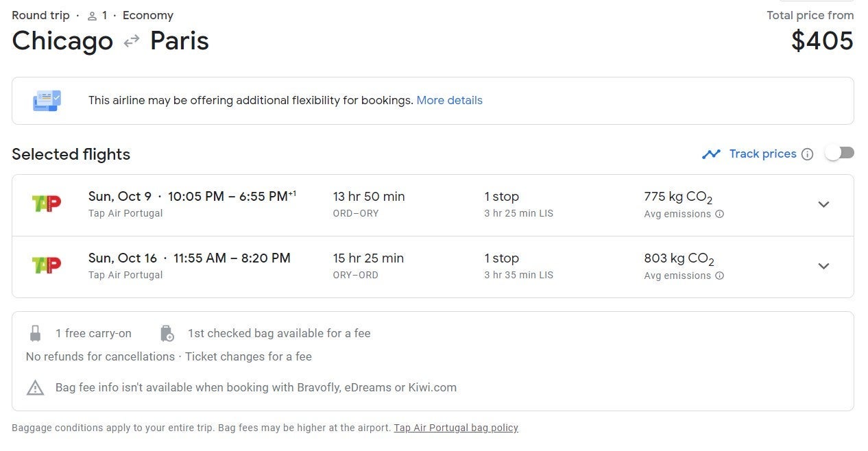Expand the Sun, Oct 9 flight details

(823, 204)
